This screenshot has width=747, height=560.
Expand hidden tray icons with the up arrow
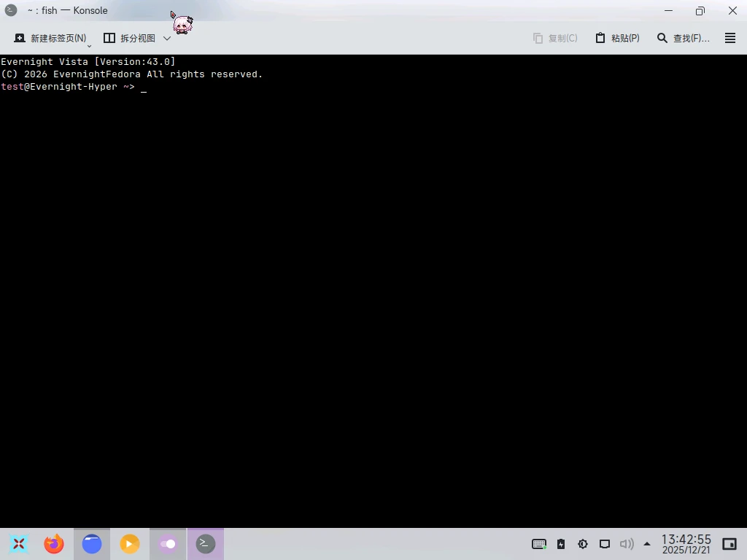(x=647, y=544)
